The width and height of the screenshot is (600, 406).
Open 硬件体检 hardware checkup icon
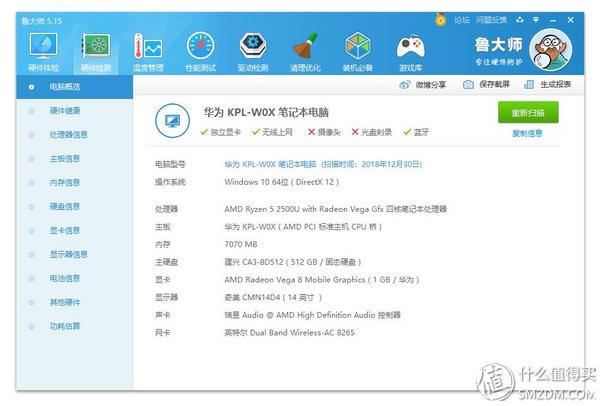point(43,52)
